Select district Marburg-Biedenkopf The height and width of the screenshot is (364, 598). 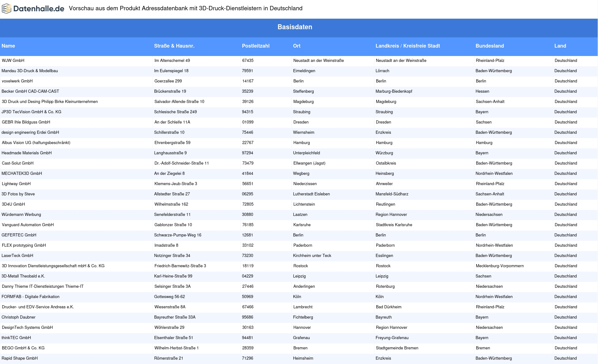point(394,91)
